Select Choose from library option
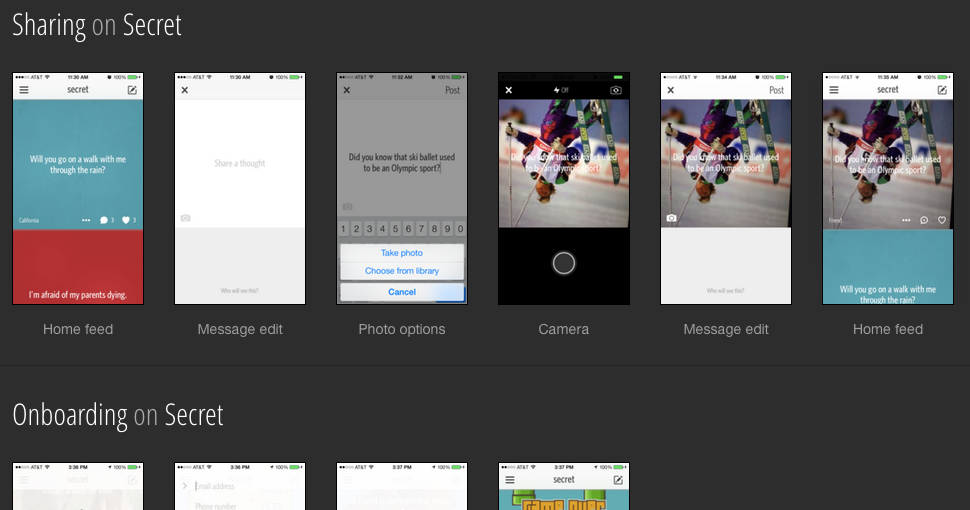The width and height of the screenshot is (970, 510). tap(402, 270)
